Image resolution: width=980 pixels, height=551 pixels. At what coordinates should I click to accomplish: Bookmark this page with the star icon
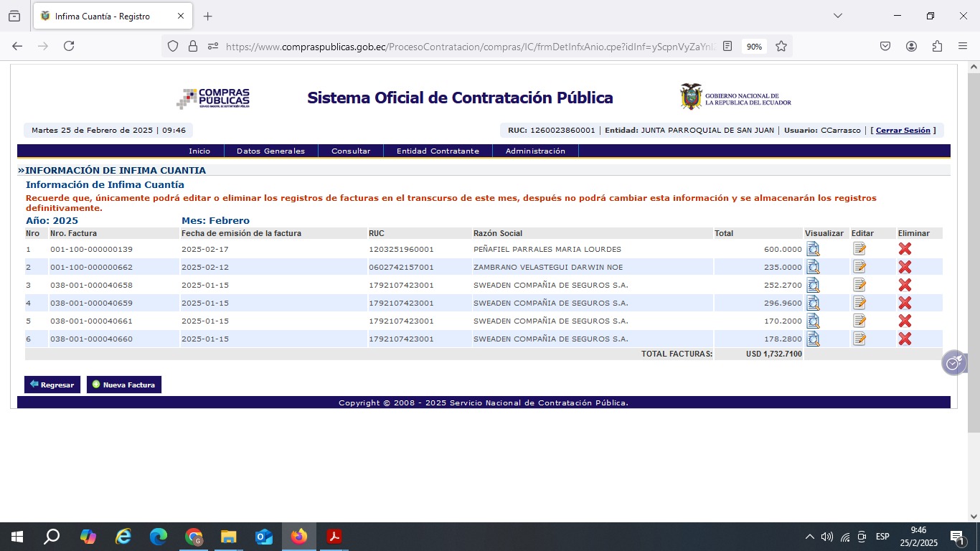[x=781, y=46]
